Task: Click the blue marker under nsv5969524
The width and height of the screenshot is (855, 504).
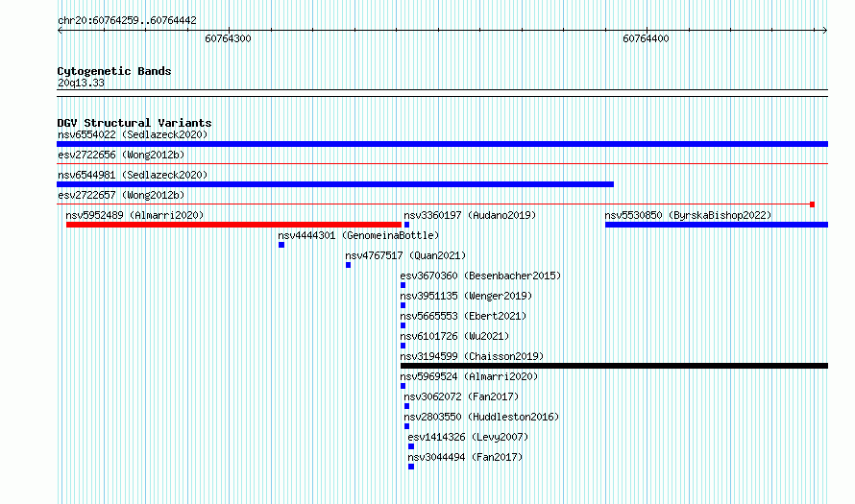Action: pyautogui.click(x=403, y=386)
